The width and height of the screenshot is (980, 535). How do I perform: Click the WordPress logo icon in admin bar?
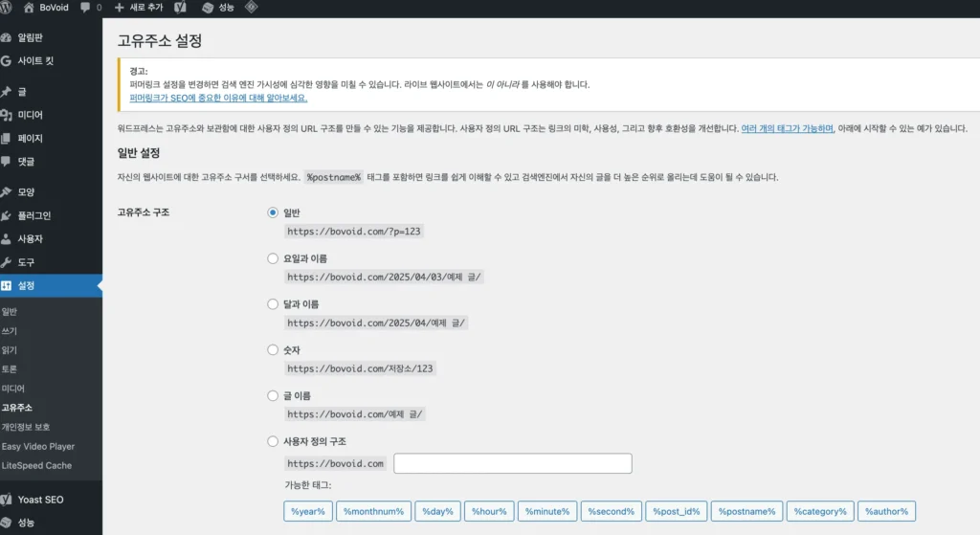click(8, 8)
